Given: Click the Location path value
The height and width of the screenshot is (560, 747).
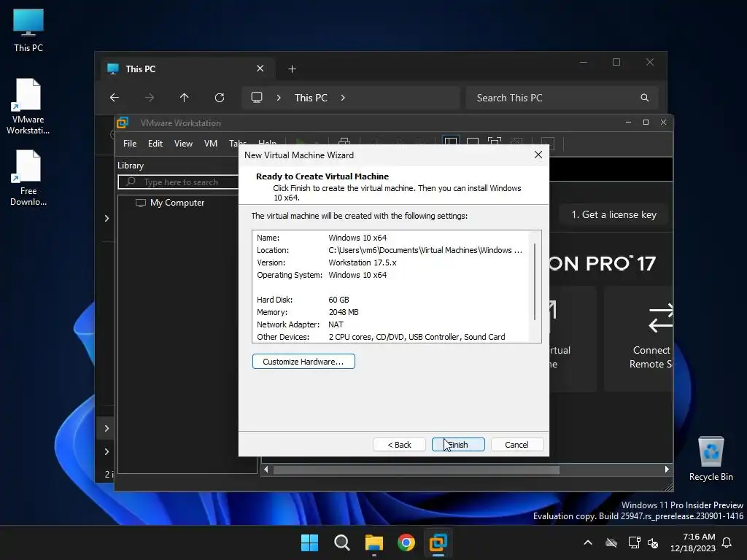Looking at the screenshot, I should pyautogui.click(x=425, y=250).
